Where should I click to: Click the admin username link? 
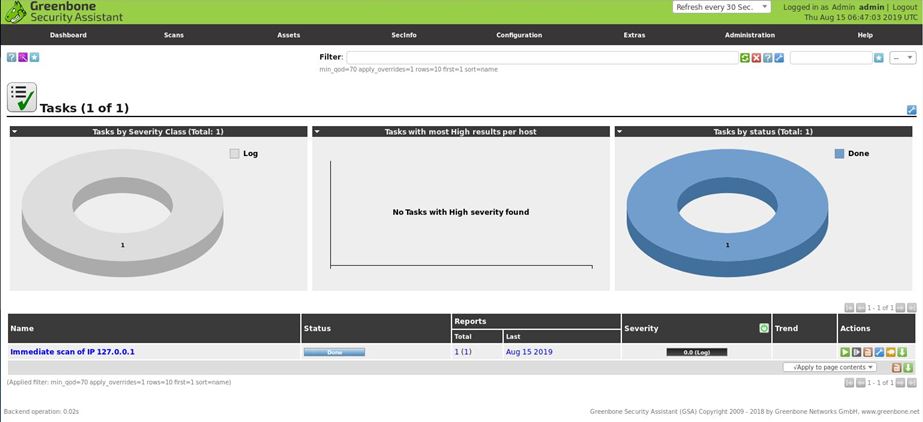[871, 7]
